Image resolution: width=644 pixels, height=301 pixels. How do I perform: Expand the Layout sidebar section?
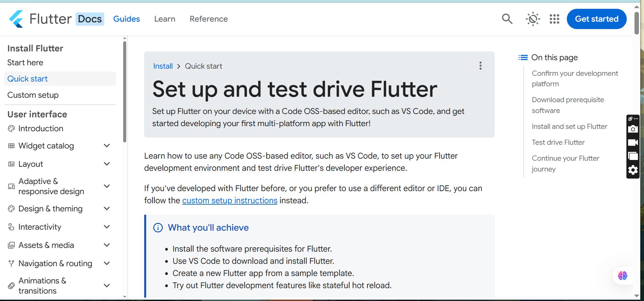tap(107, 164)
